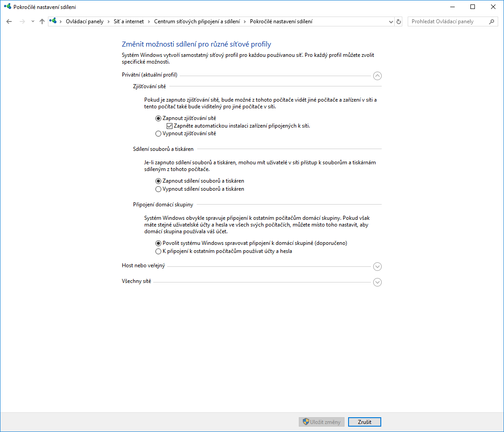
Task: Open Ovládací panely breadcrumb
Action: point(85,21)
